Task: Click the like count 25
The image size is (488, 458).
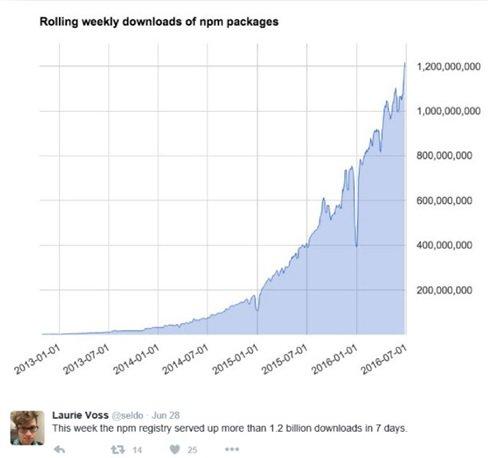Action: click(192, 450)
